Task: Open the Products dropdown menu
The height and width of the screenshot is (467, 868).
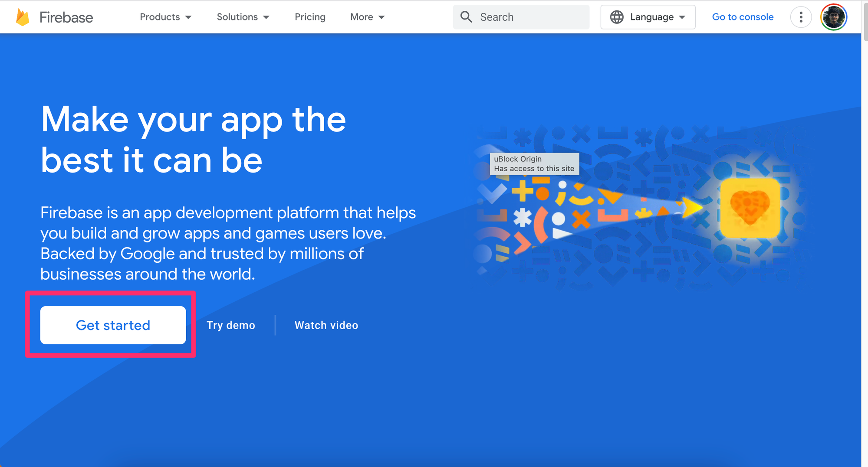Action: pyautogui.click(x=165, y=17)
